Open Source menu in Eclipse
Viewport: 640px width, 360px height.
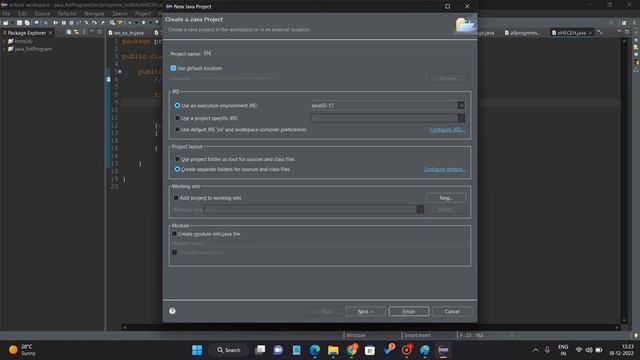42,13
